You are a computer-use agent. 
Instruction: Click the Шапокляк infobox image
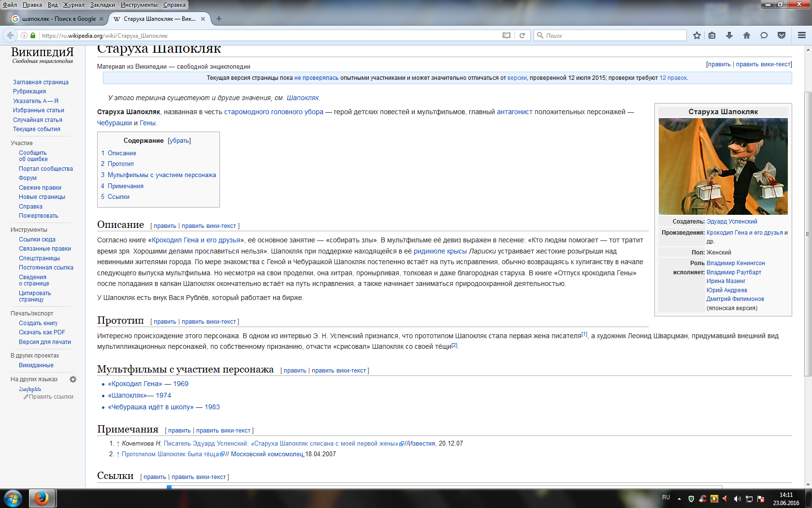pyautogui.click(x=723, y=166)
